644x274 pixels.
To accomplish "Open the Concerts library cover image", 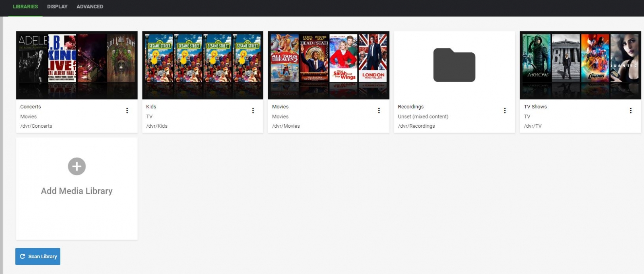I will (77, 65).
